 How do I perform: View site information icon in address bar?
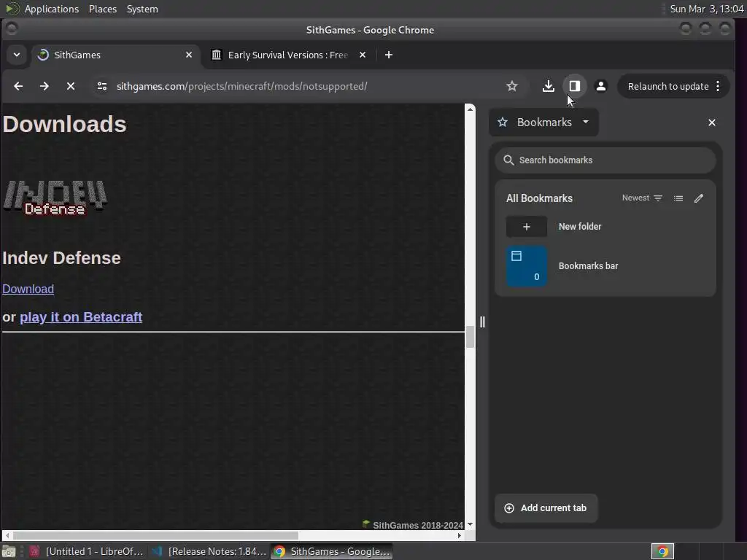(102, 86)
